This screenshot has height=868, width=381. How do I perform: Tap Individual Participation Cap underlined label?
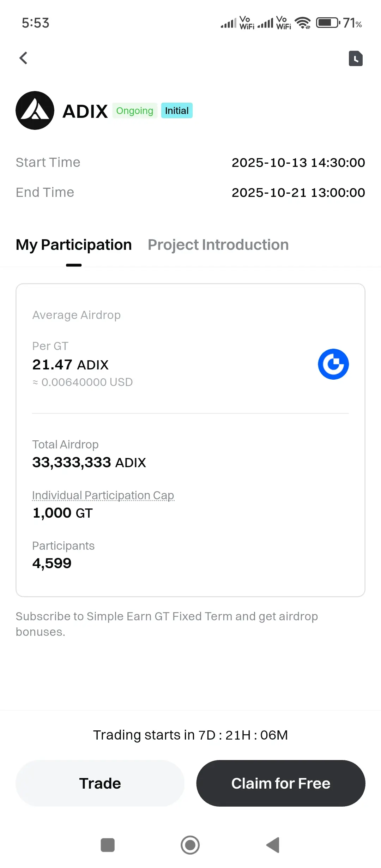coord(103,495)
